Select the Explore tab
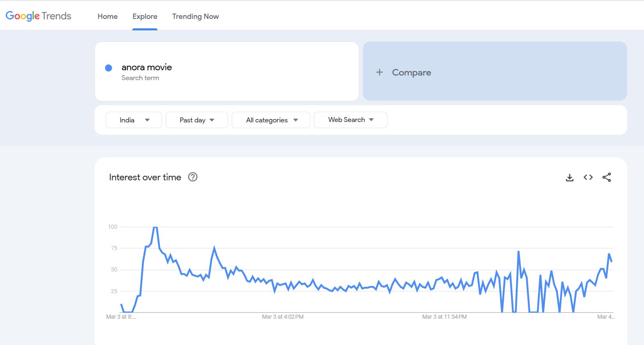Image resolution: width=644 pixels, height=345 pixels. [145, 16]
